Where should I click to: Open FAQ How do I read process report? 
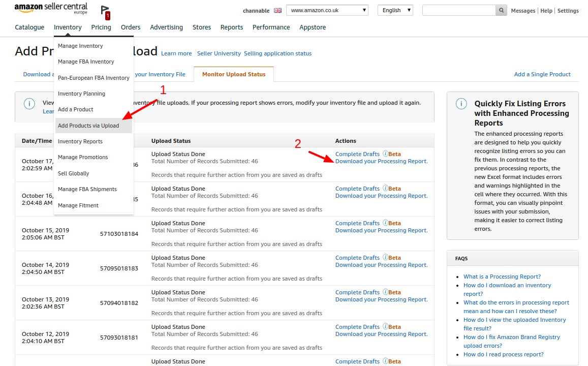point(503,354)
